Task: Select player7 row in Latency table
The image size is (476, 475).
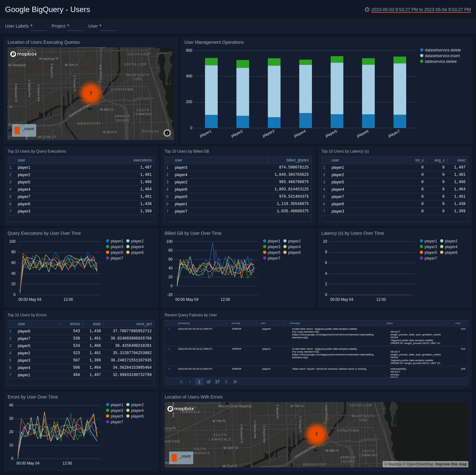Action: pyautogui.click(x=395, y=197)
